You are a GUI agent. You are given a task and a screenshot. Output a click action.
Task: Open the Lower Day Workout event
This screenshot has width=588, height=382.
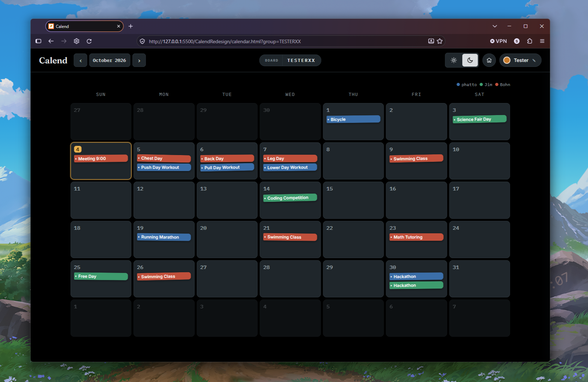(x=290, y=167)
